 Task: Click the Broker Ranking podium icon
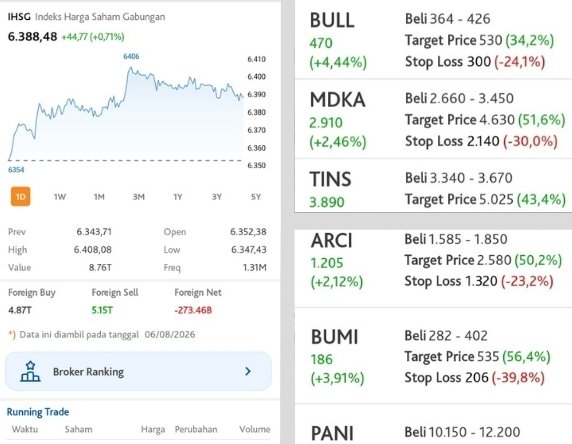tap(30, 371)
